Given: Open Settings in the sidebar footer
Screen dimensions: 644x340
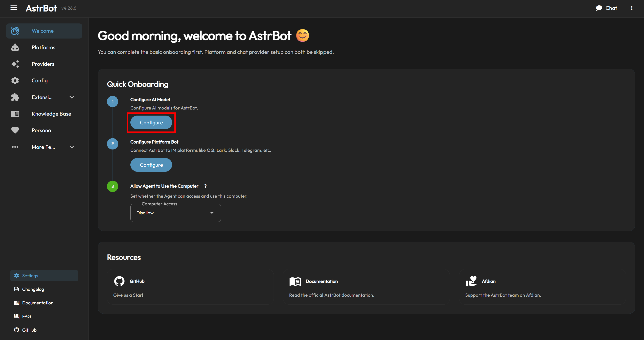Looking at the screenshot, I should coord(44,276).
